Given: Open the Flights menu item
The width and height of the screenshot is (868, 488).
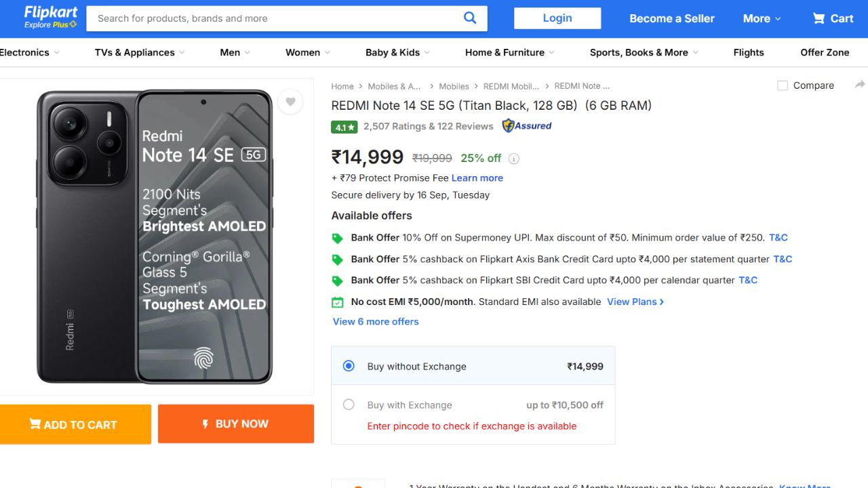Looking at the screenshot, I should (749, 52).
